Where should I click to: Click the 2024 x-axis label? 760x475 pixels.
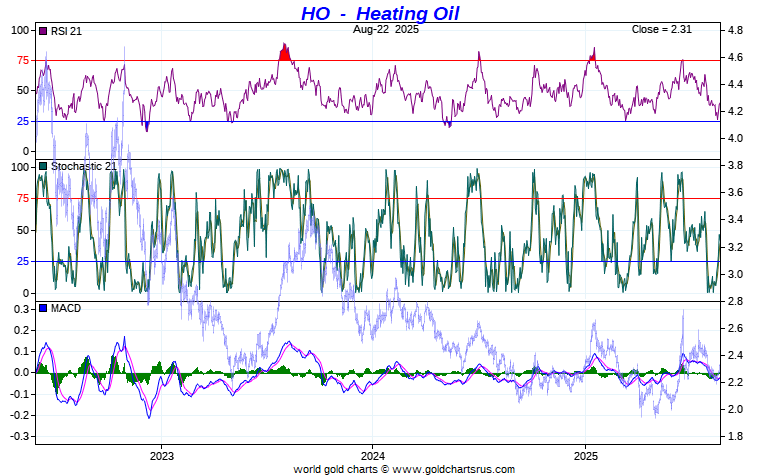[x=373, y=456]
